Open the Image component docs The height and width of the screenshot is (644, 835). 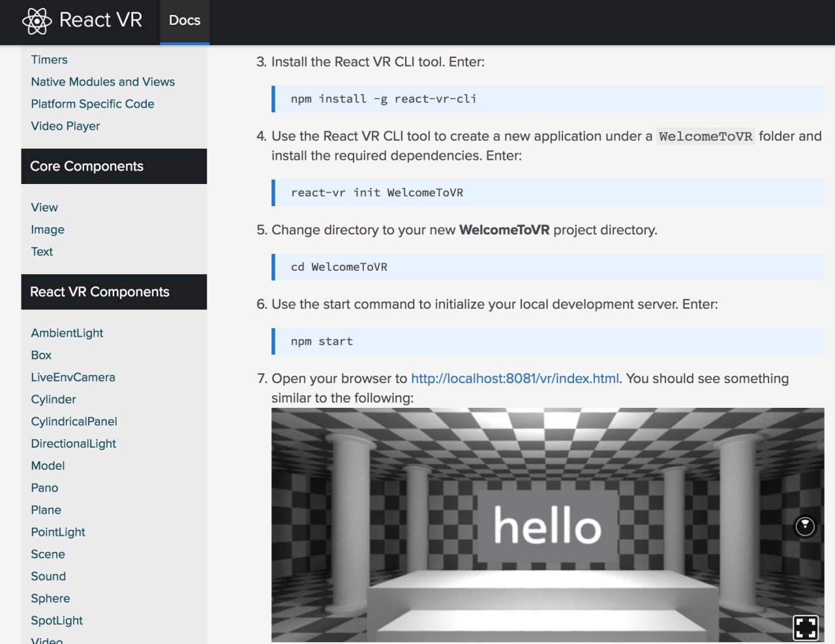(48, 230)
